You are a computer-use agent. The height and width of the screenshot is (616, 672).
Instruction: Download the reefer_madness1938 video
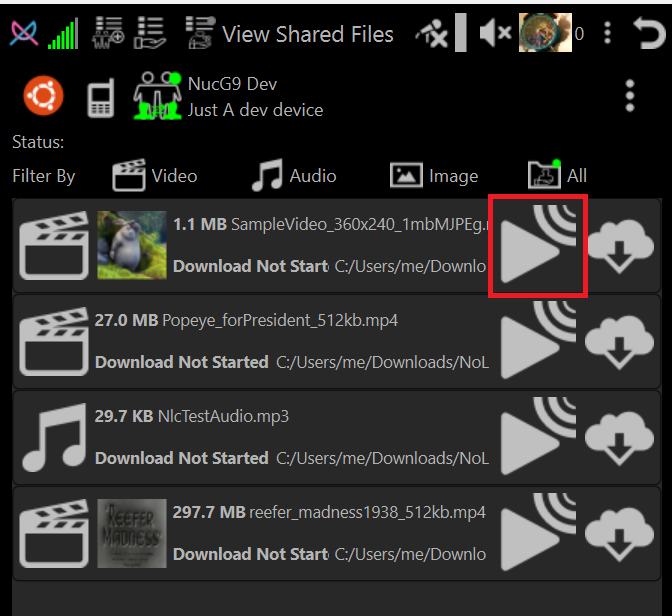point(619,535)
